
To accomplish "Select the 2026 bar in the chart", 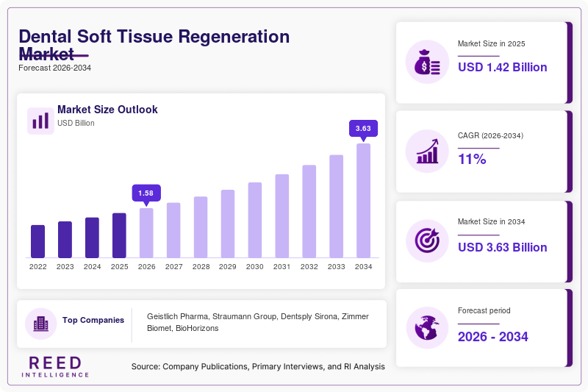I will [146, 233].
